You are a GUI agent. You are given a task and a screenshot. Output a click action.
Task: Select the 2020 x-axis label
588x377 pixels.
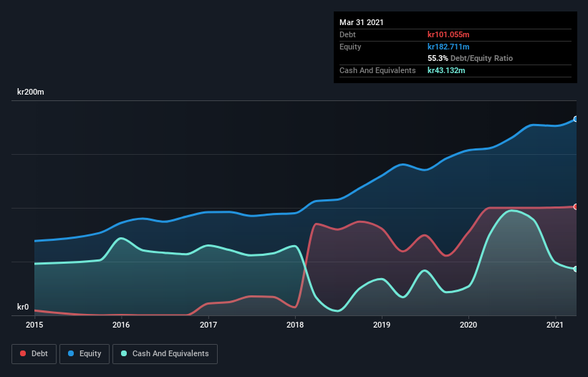[x=468, y=325]
